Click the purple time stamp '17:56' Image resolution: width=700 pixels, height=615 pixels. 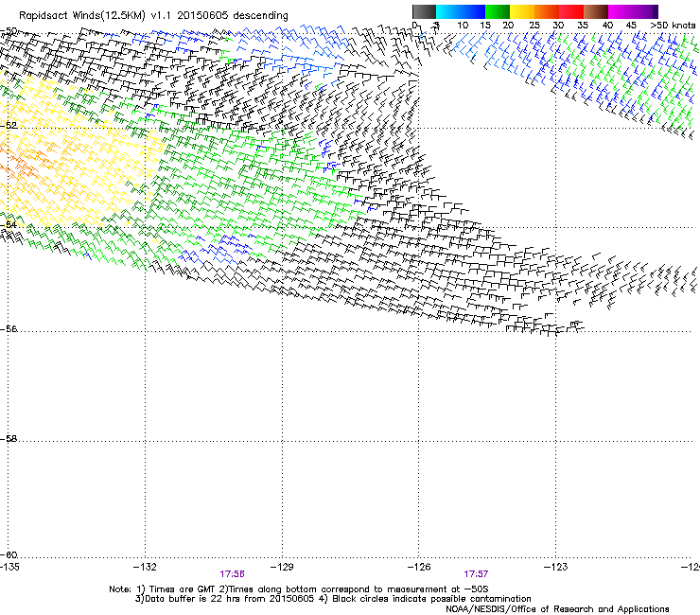pyautogui.click(x=232, y=574)
